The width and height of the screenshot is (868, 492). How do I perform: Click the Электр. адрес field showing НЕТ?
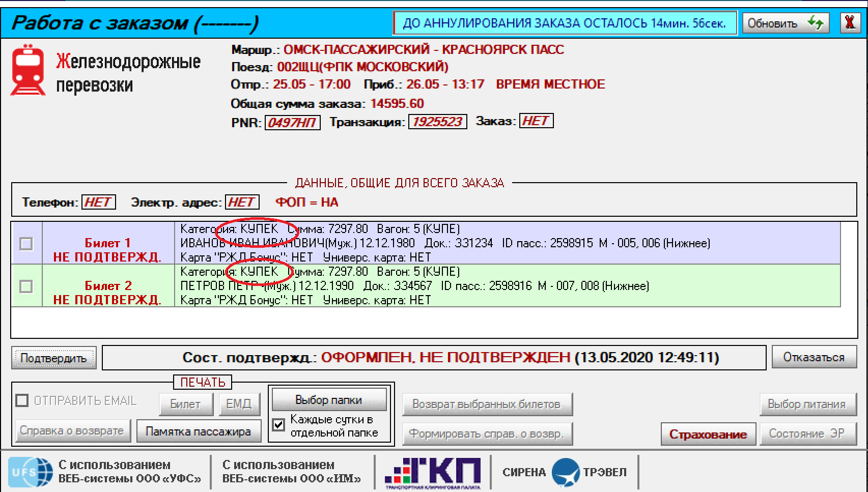(242, 202)
